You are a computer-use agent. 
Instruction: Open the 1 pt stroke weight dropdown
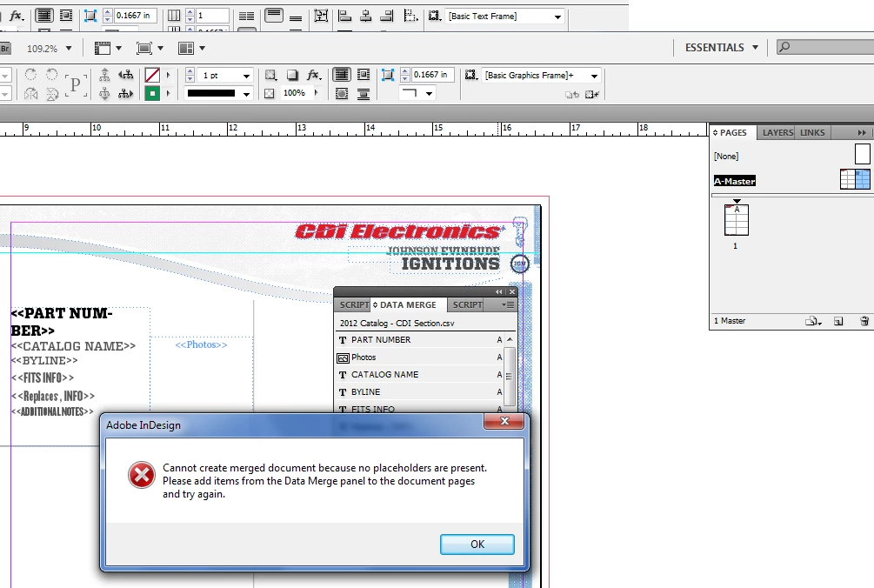click(246, 76)
